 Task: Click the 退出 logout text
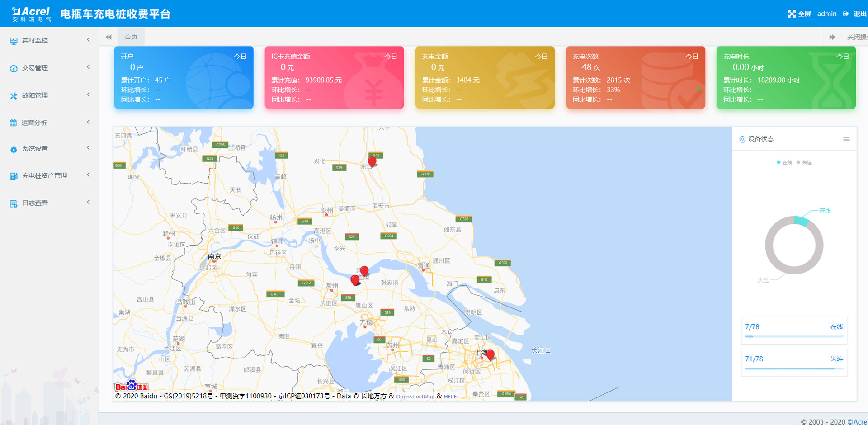click(x=860, y=14)
